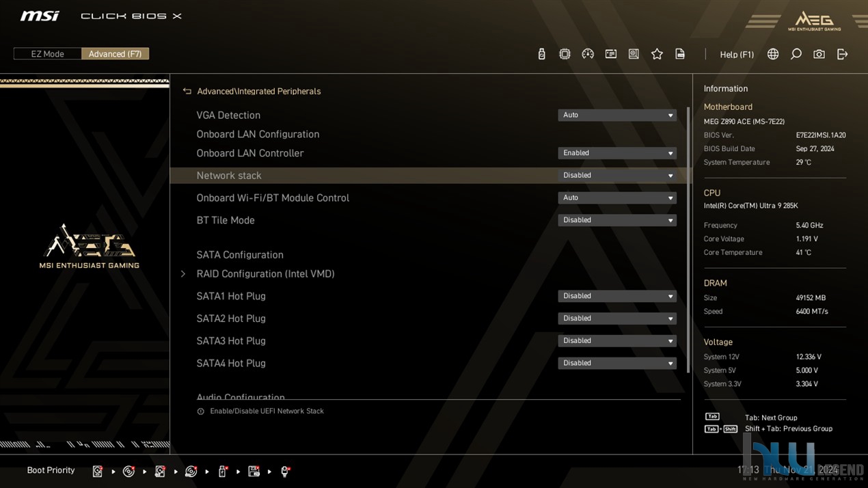The image size is (868, 488).
Task: Click the DRAM size value 49152 MB
Action: tap(811, 298)
